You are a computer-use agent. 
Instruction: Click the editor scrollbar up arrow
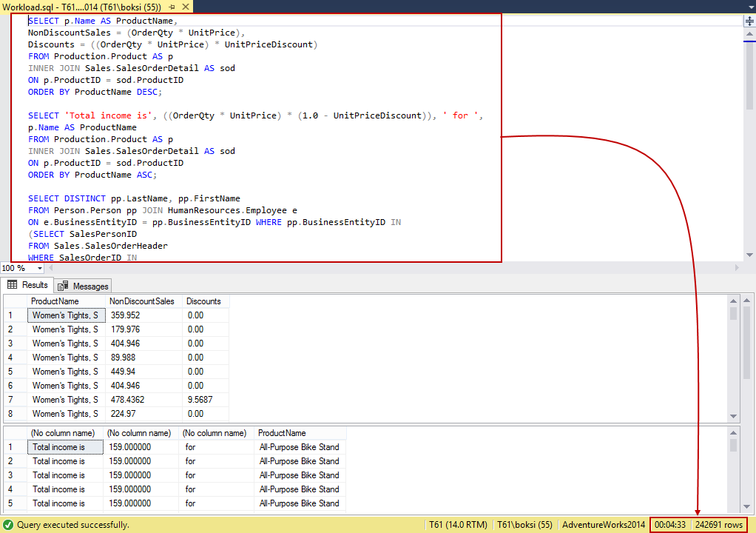point(749,33)
